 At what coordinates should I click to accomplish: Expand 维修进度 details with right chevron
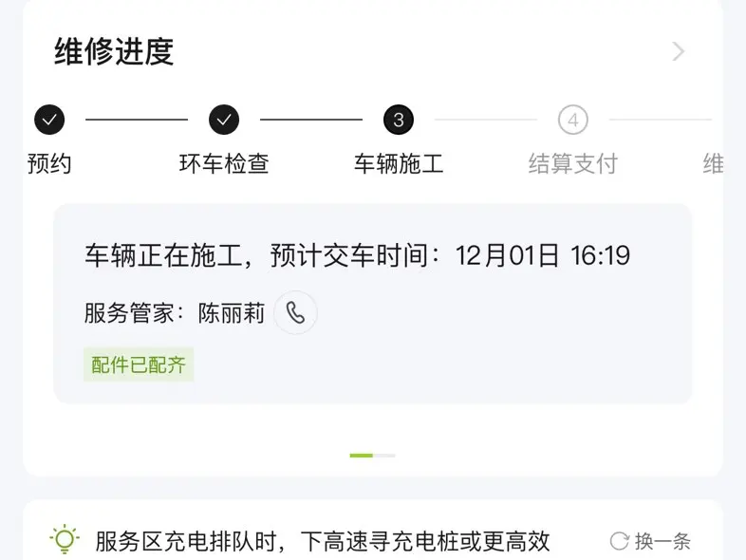point(678,51)
